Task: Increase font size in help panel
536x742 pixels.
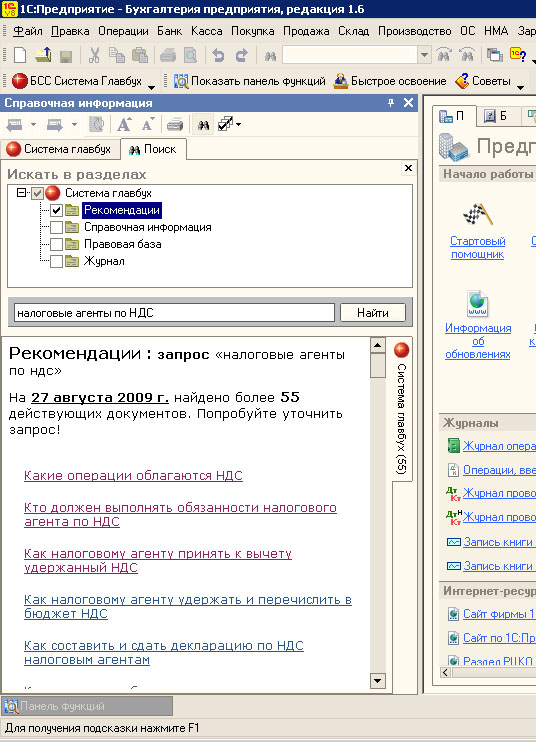Action: tap(124, 125)
